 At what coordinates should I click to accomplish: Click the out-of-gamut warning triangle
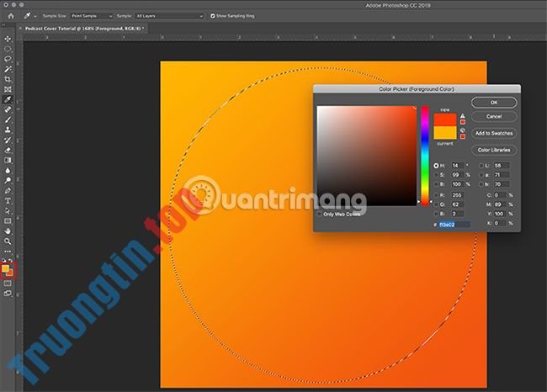pyautogui.click(x=463, y=116)
